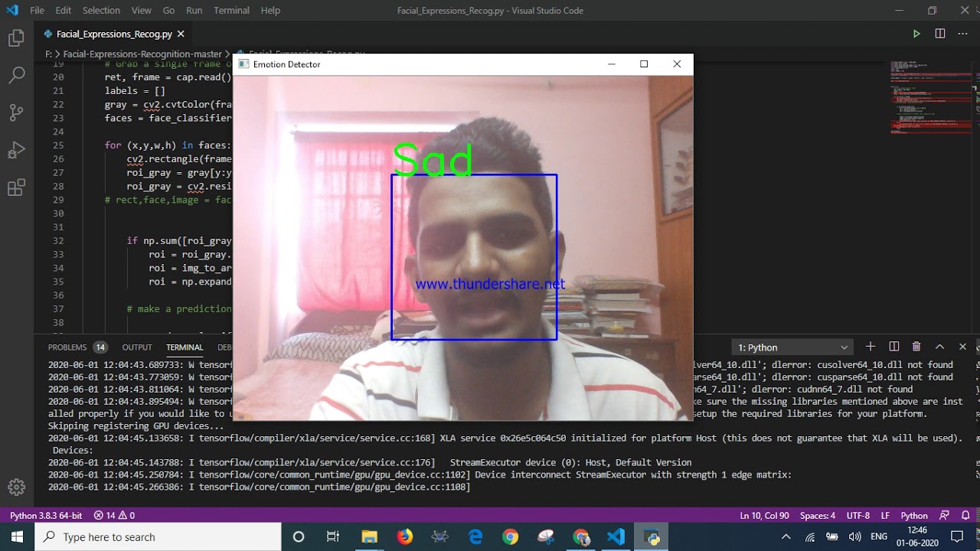Kill the terminal with trash icon
980x551 pixels.
(916, 347)
